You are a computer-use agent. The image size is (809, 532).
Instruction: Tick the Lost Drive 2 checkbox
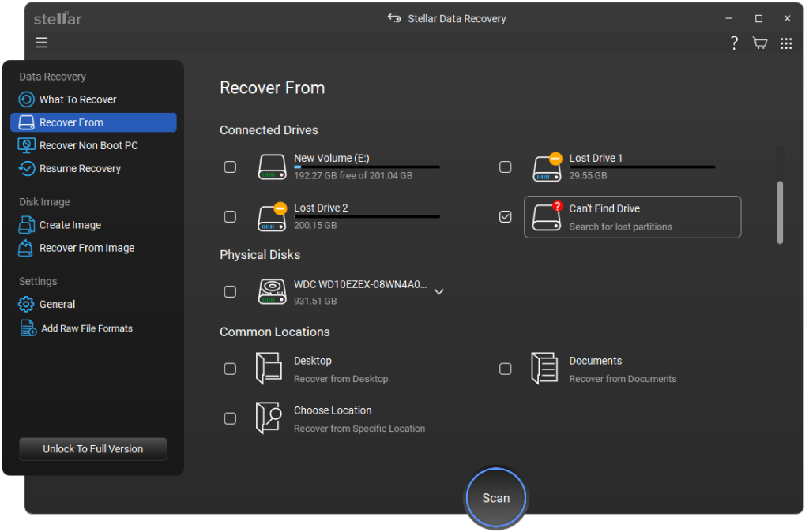(230, 217)
